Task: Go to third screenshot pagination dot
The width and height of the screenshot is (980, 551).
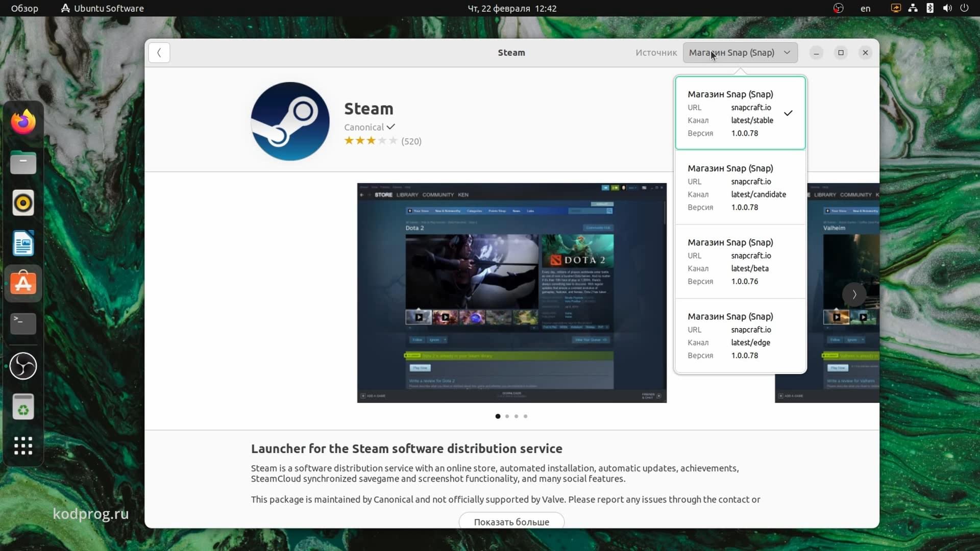Action: tap(516, 416)
